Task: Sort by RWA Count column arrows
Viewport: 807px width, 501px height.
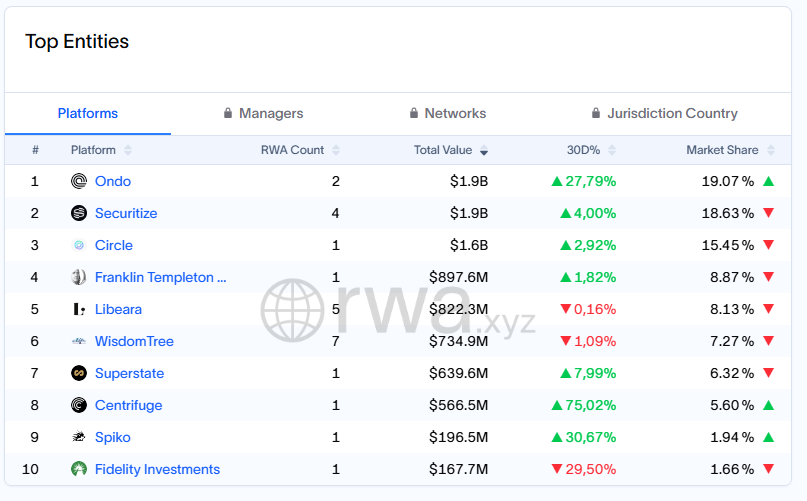Action: [x=336, y=150]
